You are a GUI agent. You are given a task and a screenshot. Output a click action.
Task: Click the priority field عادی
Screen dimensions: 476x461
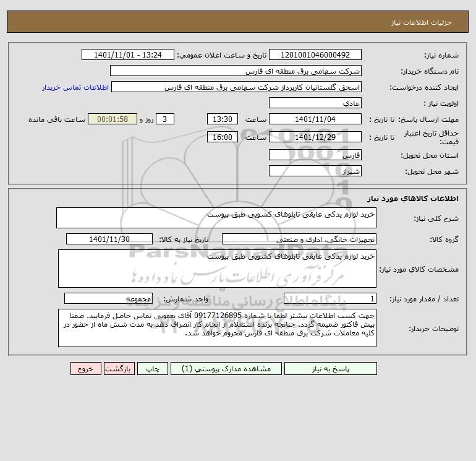[315, 103]
